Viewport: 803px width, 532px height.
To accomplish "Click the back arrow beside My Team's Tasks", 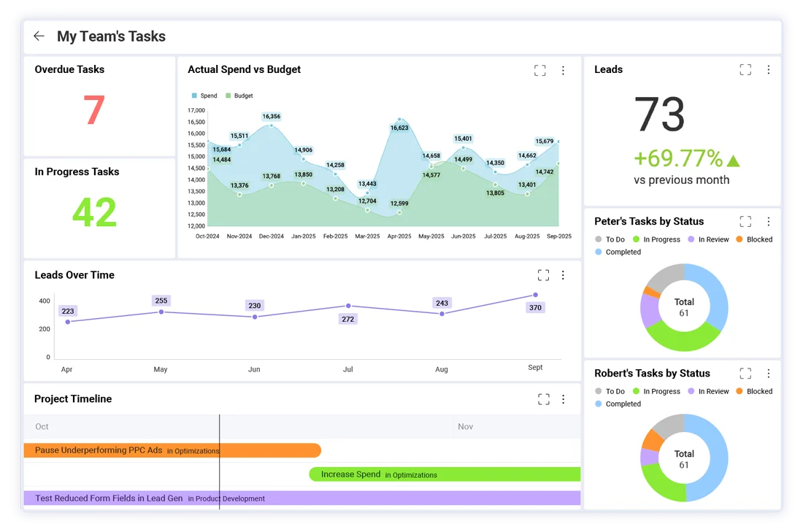I will pos(39,36).
